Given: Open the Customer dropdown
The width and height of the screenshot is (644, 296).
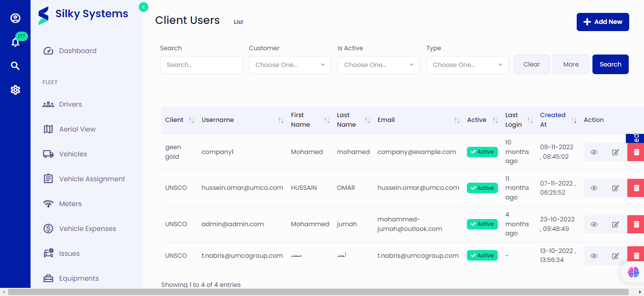Looking at the screenshot, I should 289,65.
